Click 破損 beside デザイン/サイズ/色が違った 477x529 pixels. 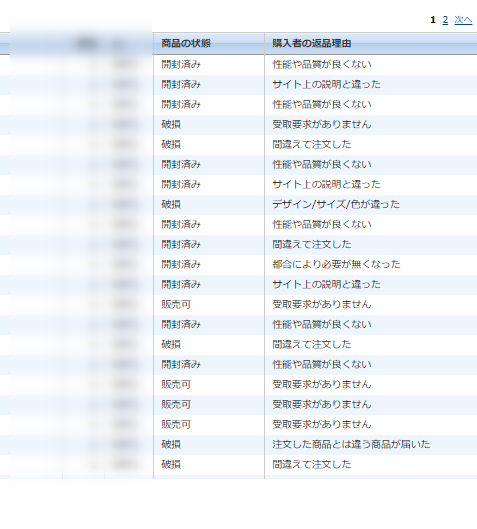[171, 204]
